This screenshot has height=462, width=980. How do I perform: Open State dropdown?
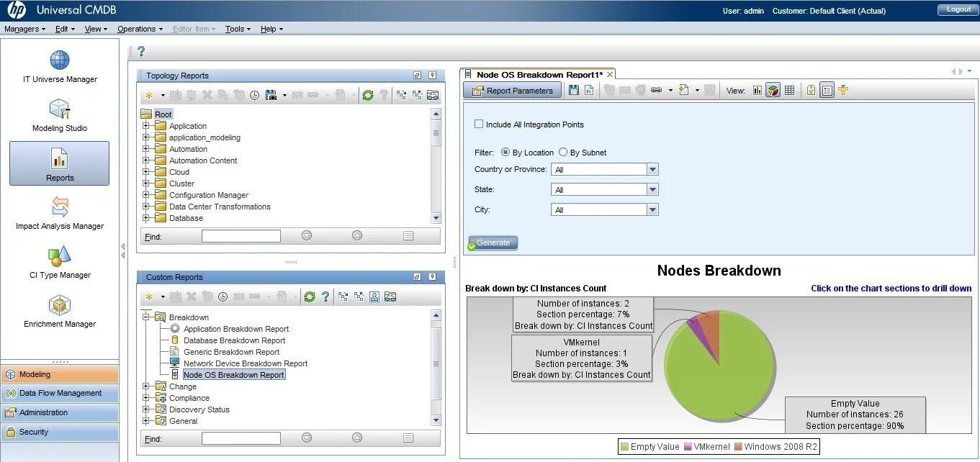(652, 190)
